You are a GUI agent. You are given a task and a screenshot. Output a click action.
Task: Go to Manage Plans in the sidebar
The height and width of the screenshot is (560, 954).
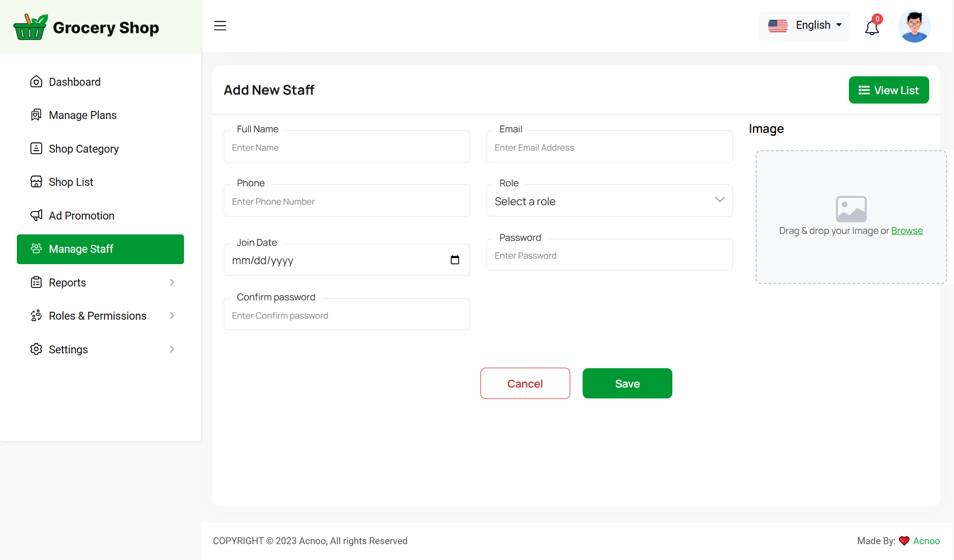coord(82,115)
